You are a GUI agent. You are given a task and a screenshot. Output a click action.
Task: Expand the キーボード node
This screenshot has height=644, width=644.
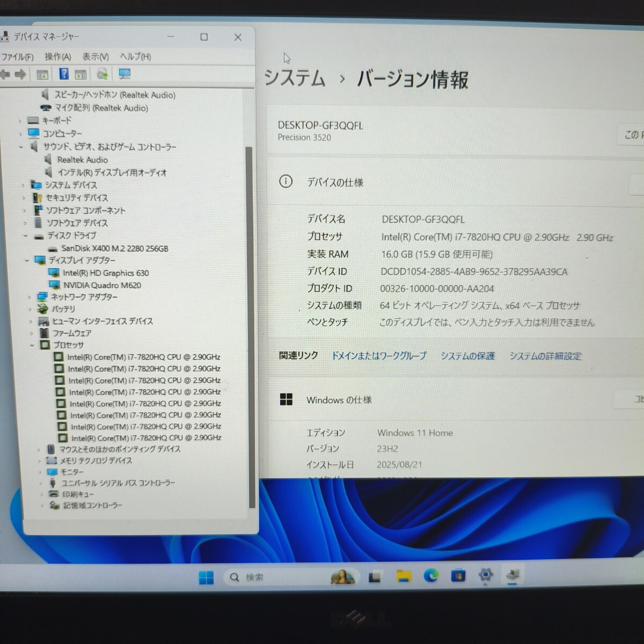coord(20,121)
